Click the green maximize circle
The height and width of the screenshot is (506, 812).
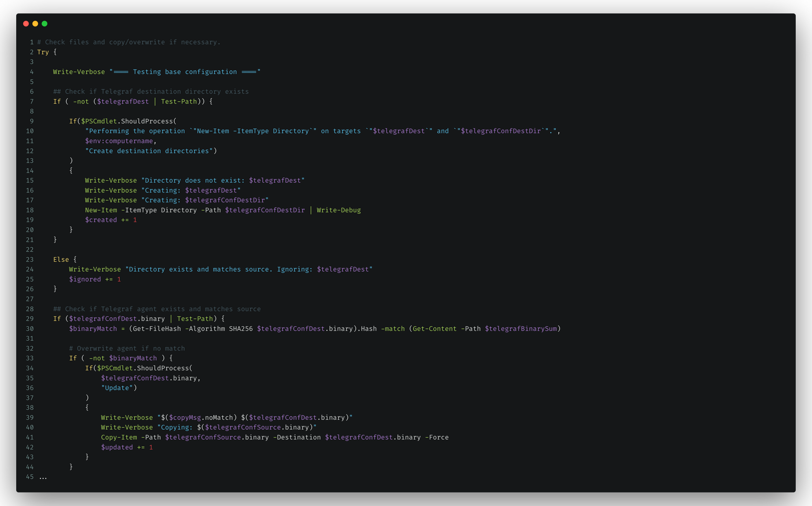(44, 24)
